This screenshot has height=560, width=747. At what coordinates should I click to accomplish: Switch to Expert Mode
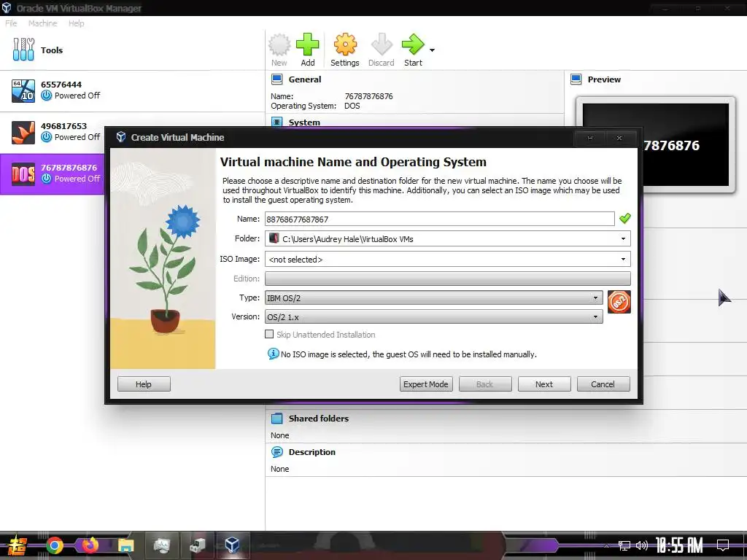coord(426,384)
